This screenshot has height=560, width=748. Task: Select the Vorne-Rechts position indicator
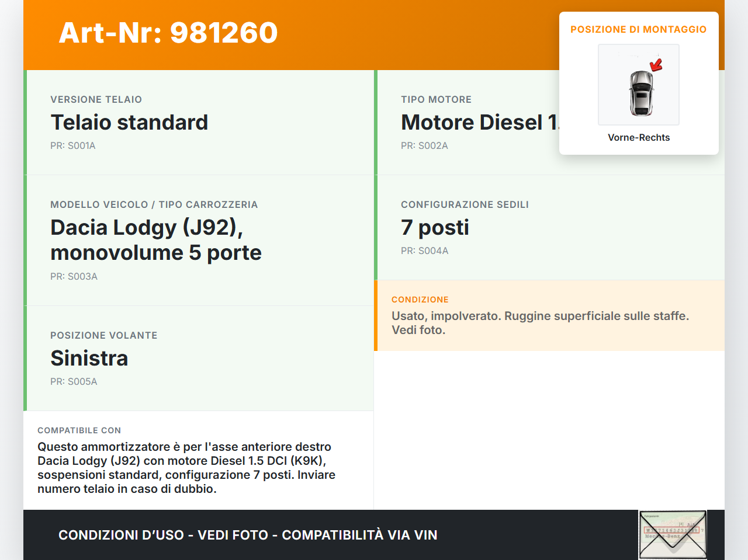click(x=639, y=137)
